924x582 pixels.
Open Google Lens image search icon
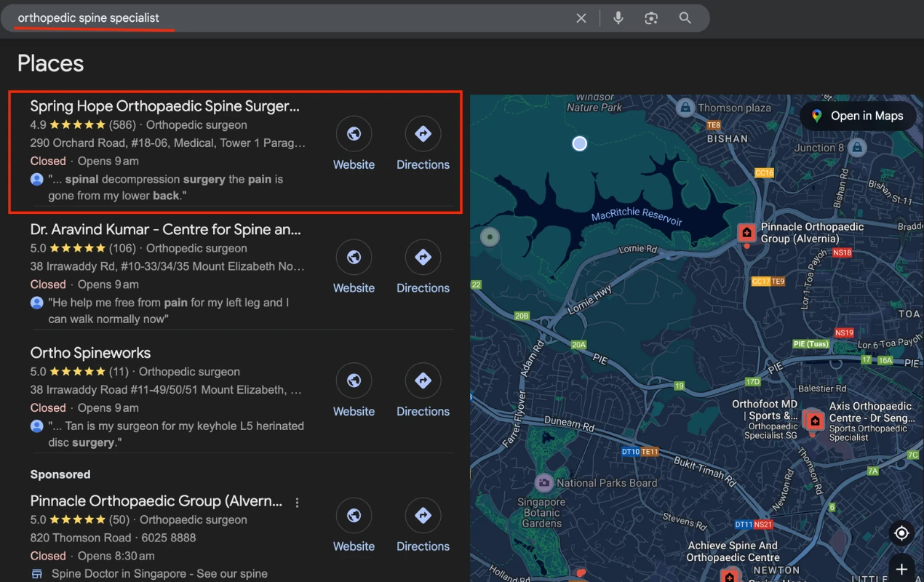click(651, 18)
